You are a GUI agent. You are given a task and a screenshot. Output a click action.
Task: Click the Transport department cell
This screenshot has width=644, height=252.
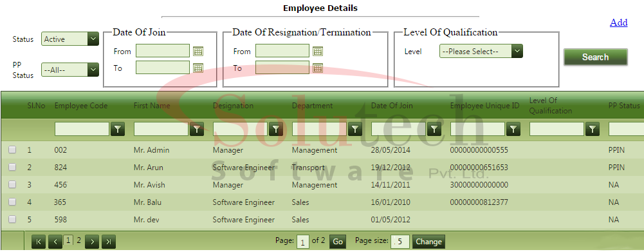308,168
